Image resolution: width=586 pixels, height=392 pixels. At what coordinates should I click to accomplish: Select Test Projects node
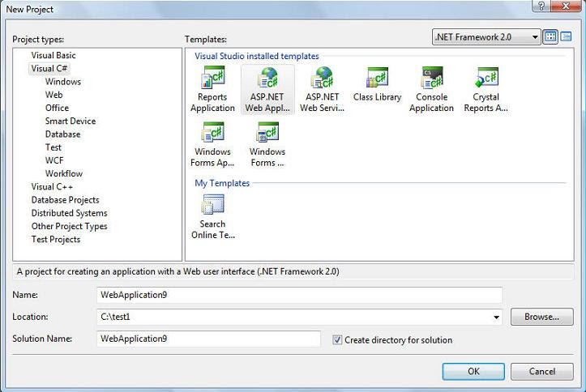pos(56,239)
